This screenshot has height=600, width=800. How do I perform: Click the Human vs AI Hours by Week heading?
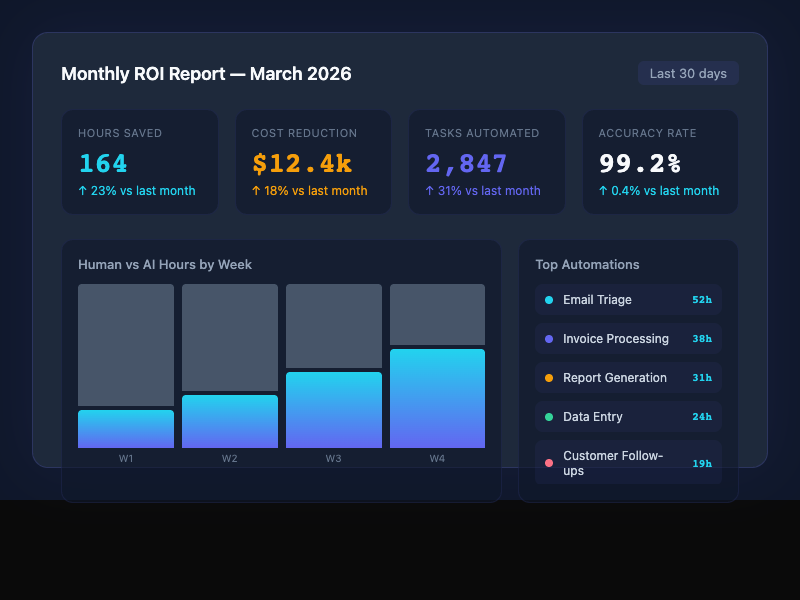tap(165, 265)
